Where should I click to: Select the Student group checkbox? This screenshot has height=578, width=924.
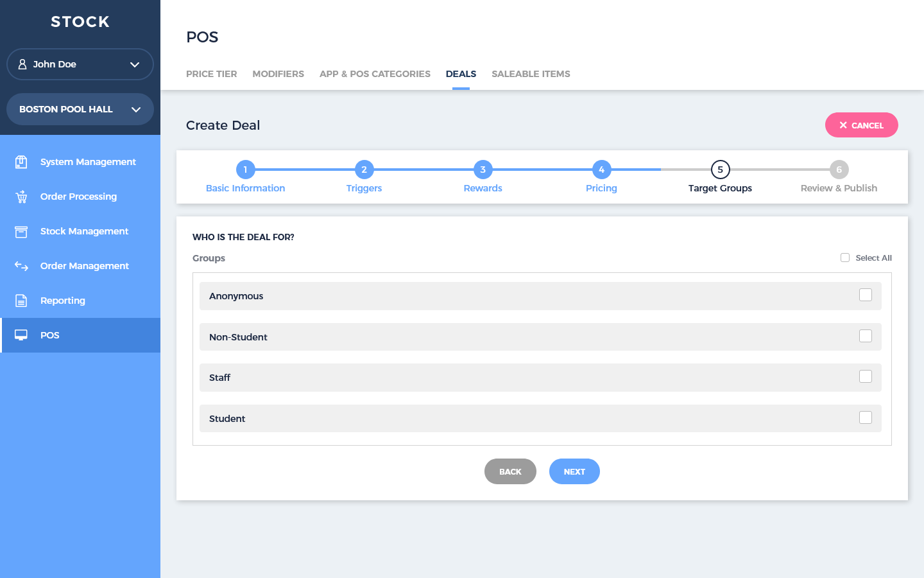[x=865, y=417]
